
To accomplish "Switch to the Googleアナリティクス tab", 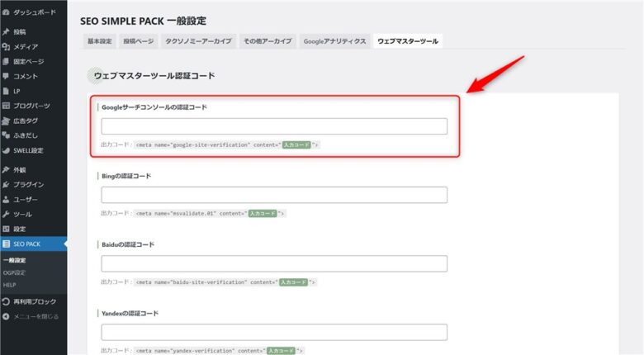I will click(334, 41).
